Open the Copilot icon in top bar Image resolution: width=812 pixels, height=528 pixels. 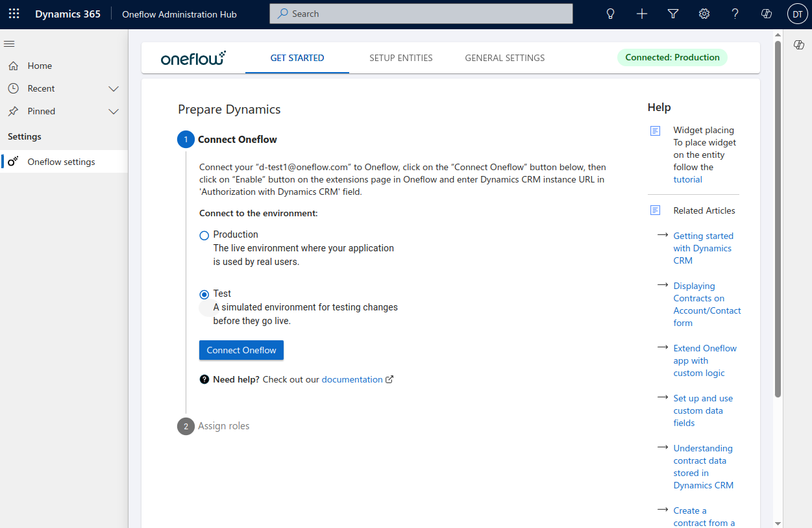tap(767, 14)
